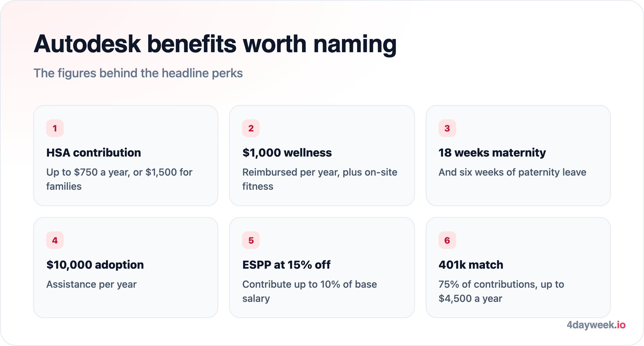Select the HSA contribution heading
This screenshot has width=644, height=346.
(x=94, y=153)
